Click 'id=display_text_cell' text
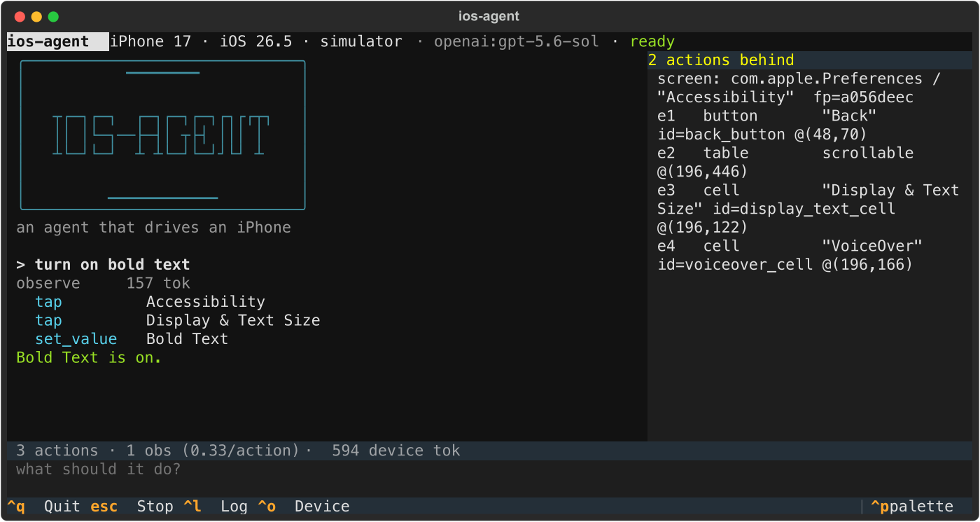Viewport: 980px width, 522px height. point(804,209)
